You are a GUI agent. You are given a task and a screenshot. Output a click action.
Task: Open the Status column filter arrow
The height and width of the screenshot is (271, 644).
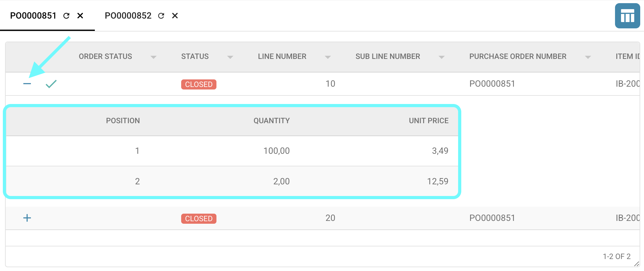(230, 57)
